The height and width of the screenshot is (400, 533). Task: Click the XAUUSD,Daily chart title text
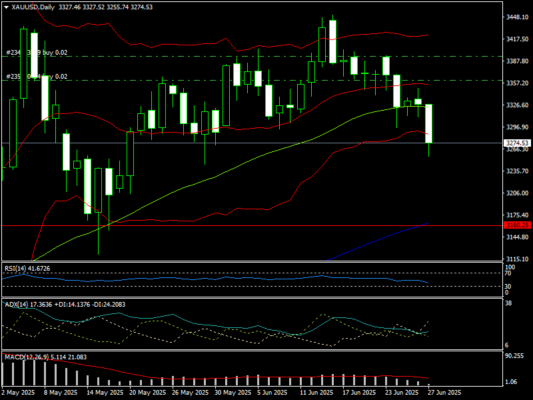33,7
